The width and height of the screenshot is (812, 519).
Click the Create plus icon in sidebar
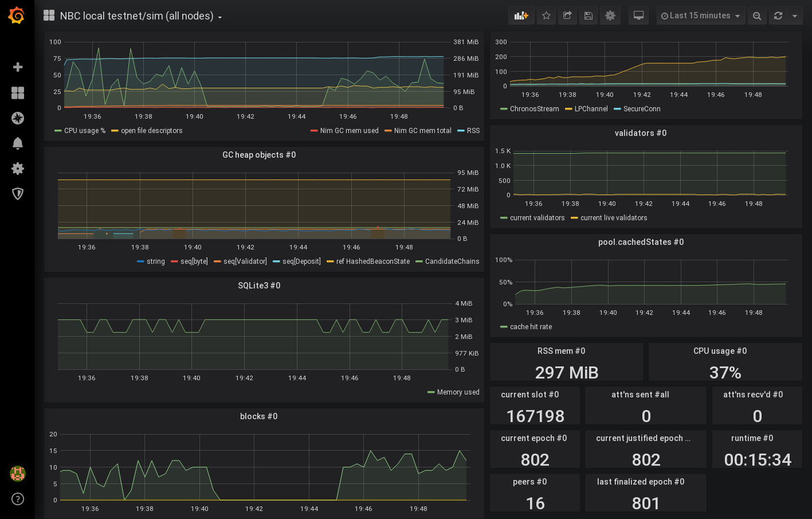(x=18, y=67)
